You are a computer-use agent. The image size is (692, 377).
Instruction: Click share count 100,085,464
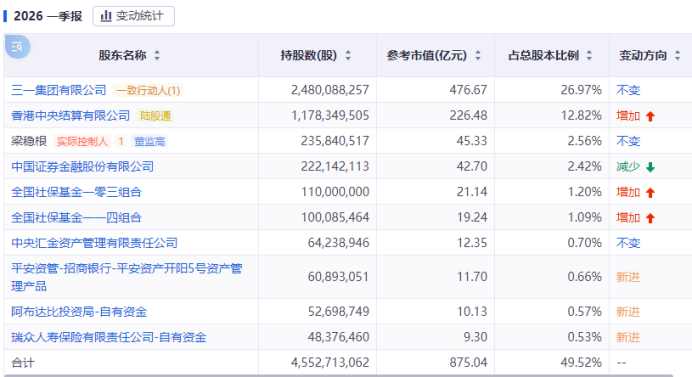click(335, 218)
